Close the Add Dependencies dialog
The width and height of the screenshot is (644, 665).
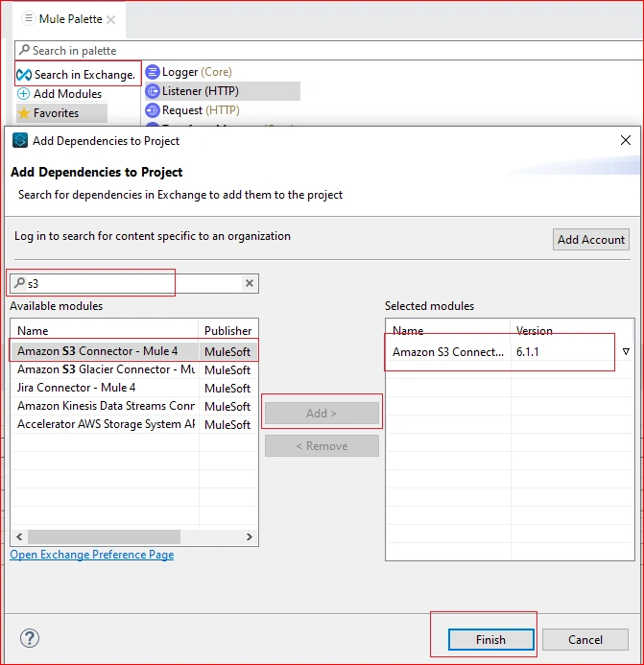626,140
